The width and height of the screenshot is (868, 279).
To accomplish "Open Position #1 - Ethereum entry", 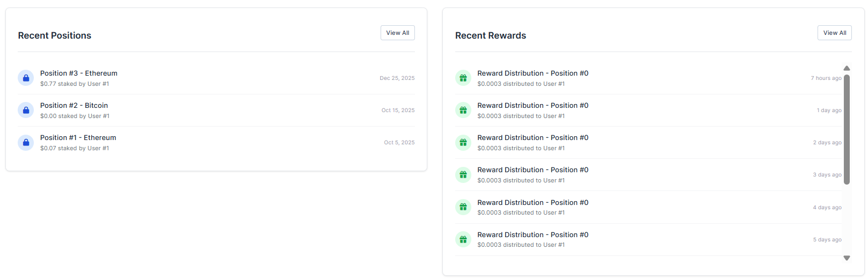I will click(78, 138).
